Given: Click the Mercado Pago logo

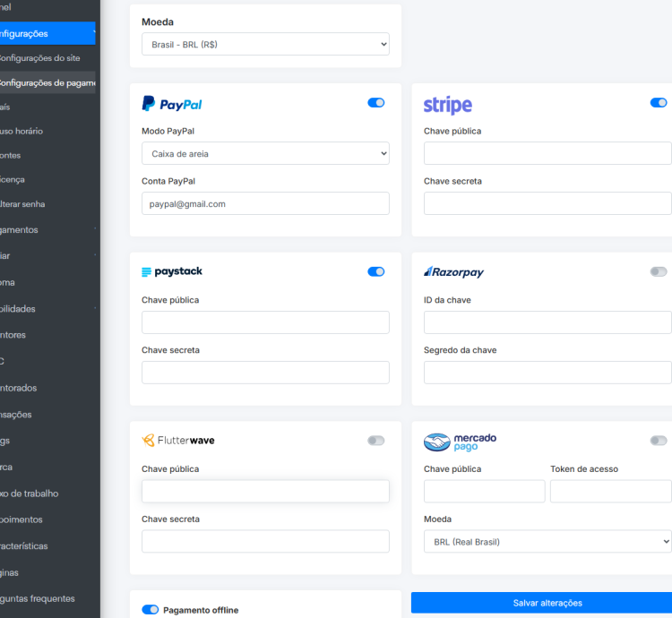Looking at the screenshot, I should tap(460, 442).
